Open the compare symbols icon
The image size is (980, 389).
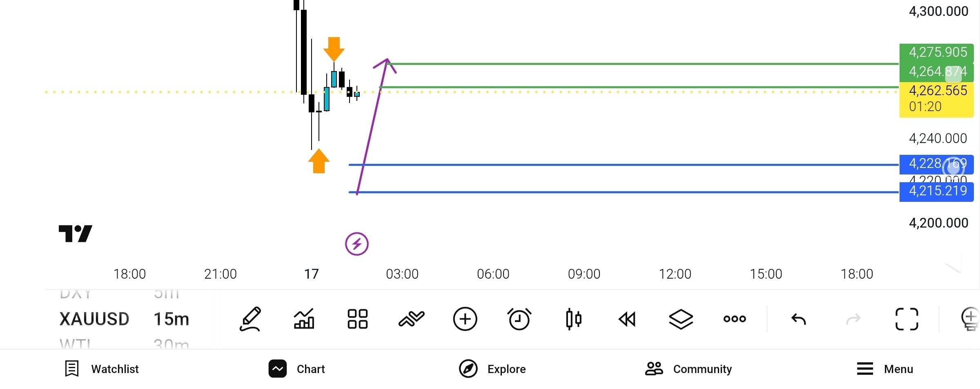point(411,319)
